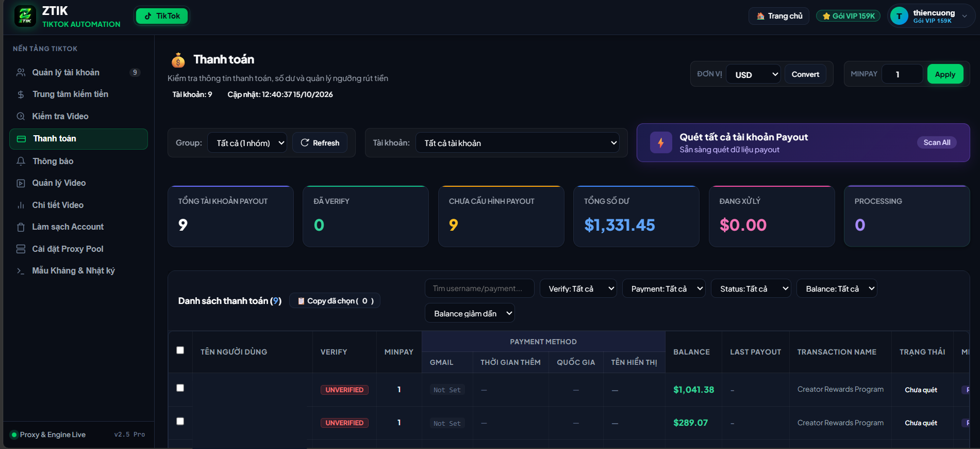980x449 pixels.
Task: Open the Verify filter dropdown
Action: [578, 288]
